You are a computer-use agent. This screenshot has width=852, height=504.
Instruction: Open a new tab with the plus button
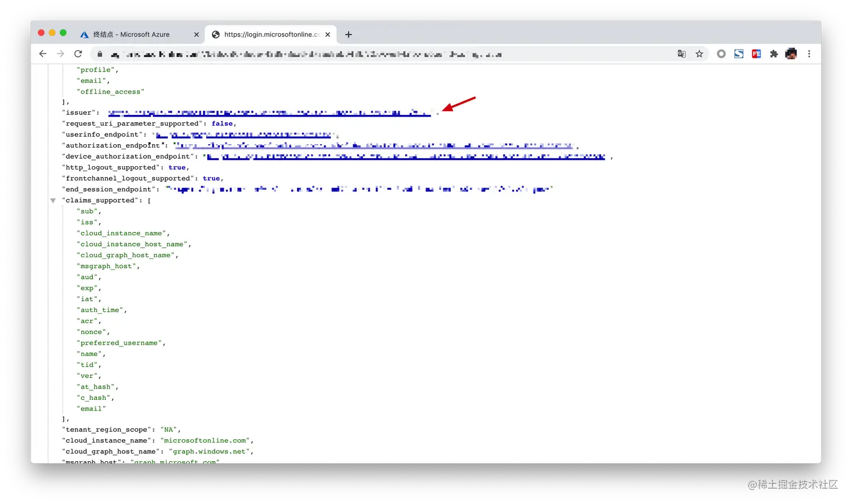(348, 34)
